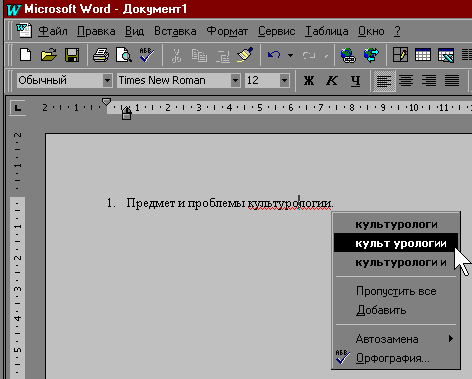Open the Правка menu

[96, 31]
